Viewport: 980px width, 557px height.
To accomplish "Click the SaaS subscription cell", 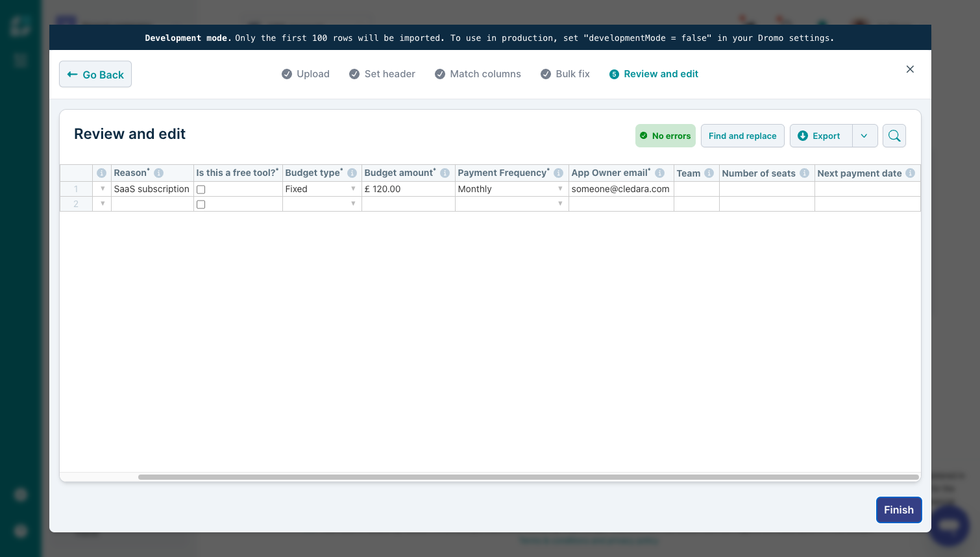I will (152, 189).
